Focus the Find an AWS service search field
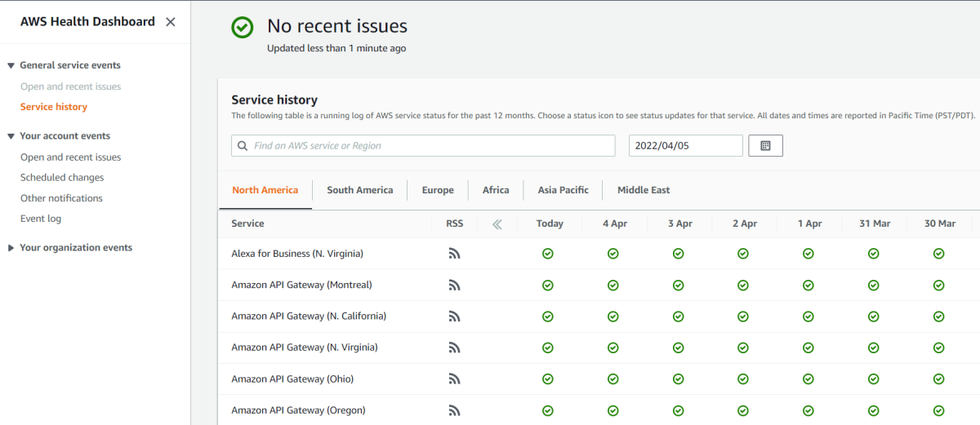 [423, 146]
